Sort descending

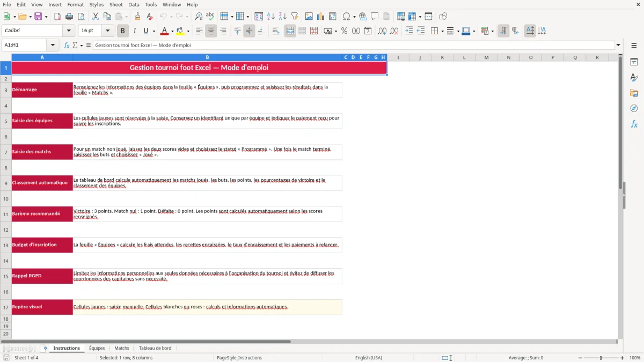[283, 17]
